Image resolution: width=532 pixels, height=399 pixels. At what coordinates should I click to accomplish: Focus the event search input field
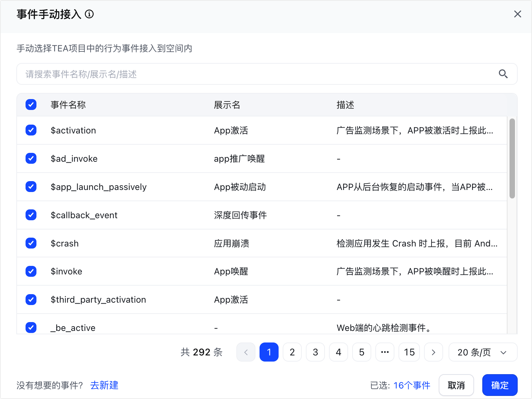point(267,74)
